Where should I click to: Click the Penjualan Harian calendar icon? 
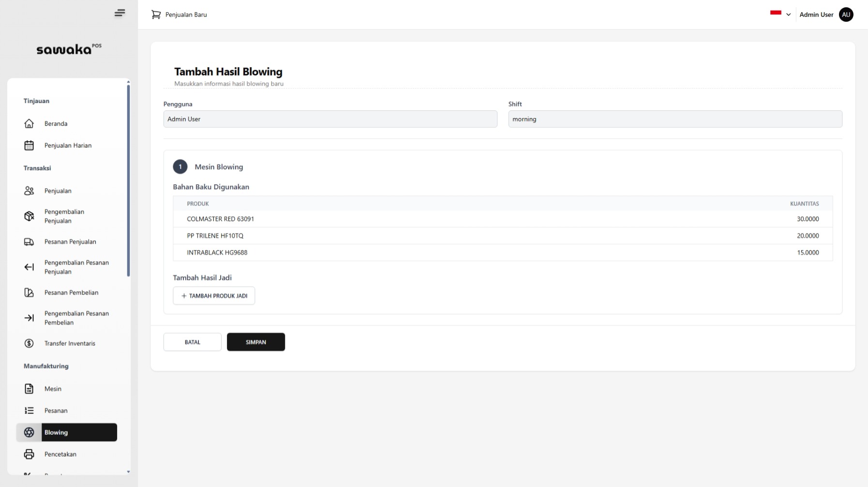click(30, 145)
